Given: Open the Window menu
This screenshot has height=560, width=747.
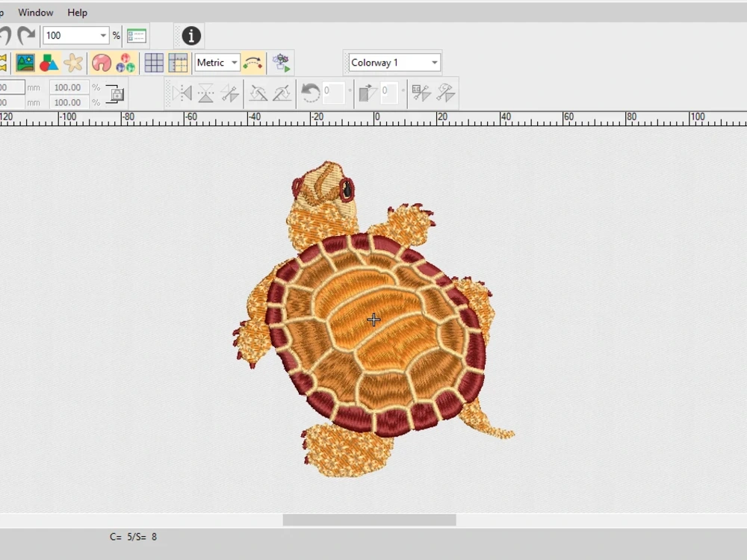Looking at the screenshot, I should pos(35,12).
